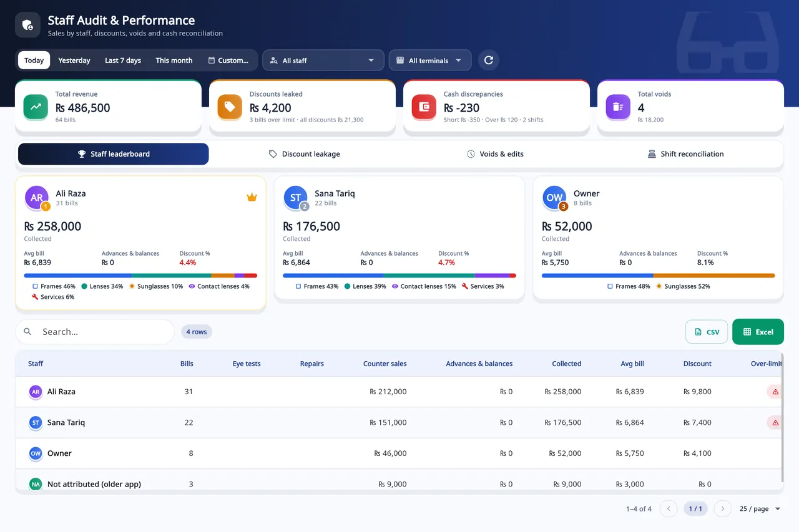Open the 25 / page size dropdown

(760, 508)
